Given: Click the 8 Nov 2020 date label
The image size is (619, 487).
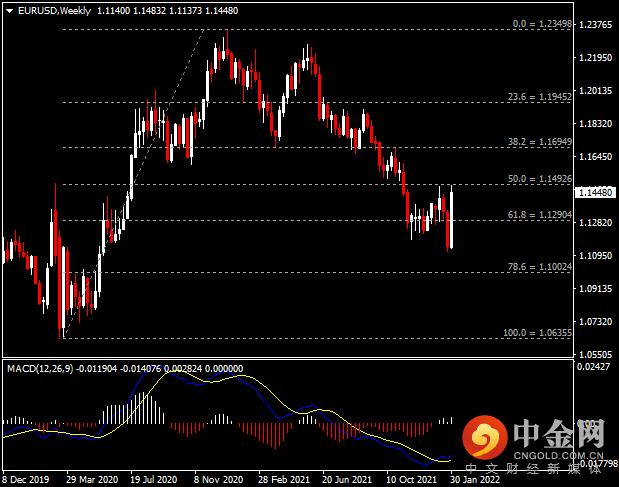Looking at the screenshot, I should (218, 480).
